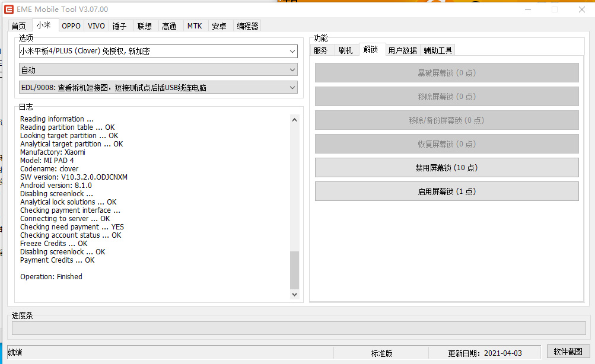The width and height of the screenshot is (595, 364).
Task: Click the log scrollbar down arrow
Action: pos(294,294)
